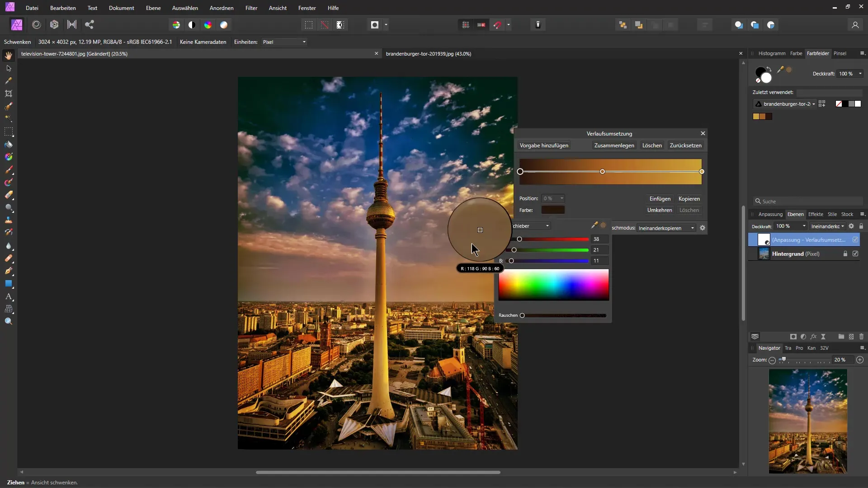Toggle the grid display icon
Viewport: 868px width, 488px height.
466,25
